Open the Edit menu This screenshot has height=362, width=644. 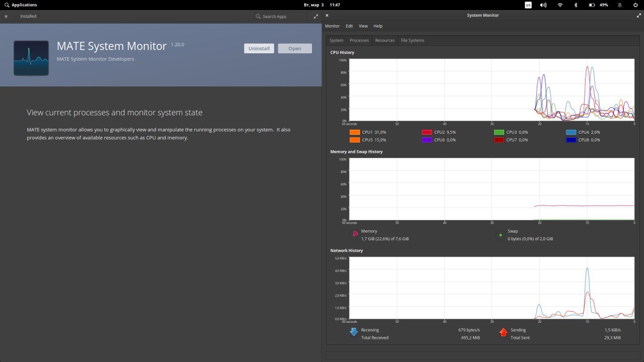pos(349,26)
